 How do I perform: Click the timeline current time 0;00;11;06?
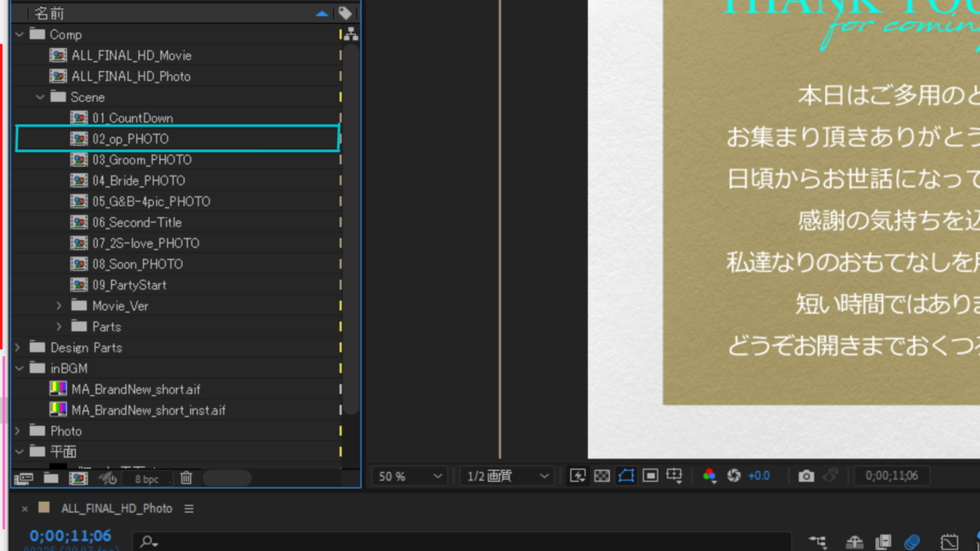[70, 536]
